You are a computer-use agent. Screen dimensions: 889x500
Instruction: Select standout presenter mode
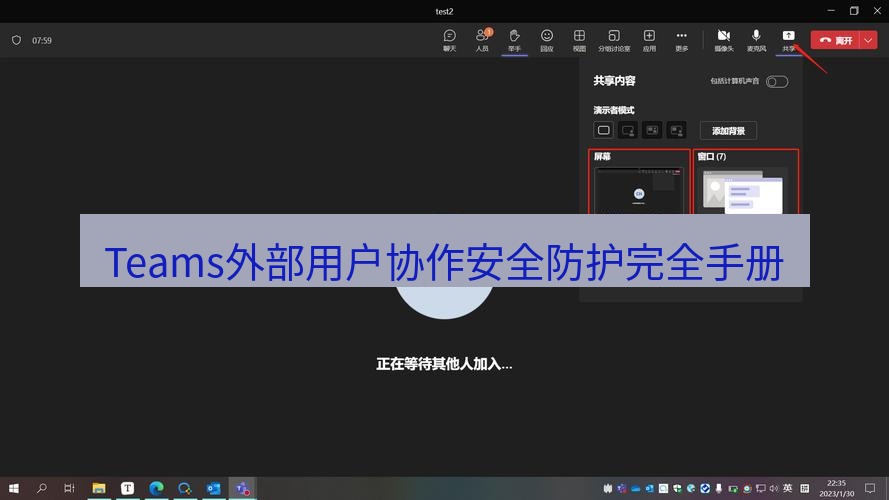click(x=628, y=130)
